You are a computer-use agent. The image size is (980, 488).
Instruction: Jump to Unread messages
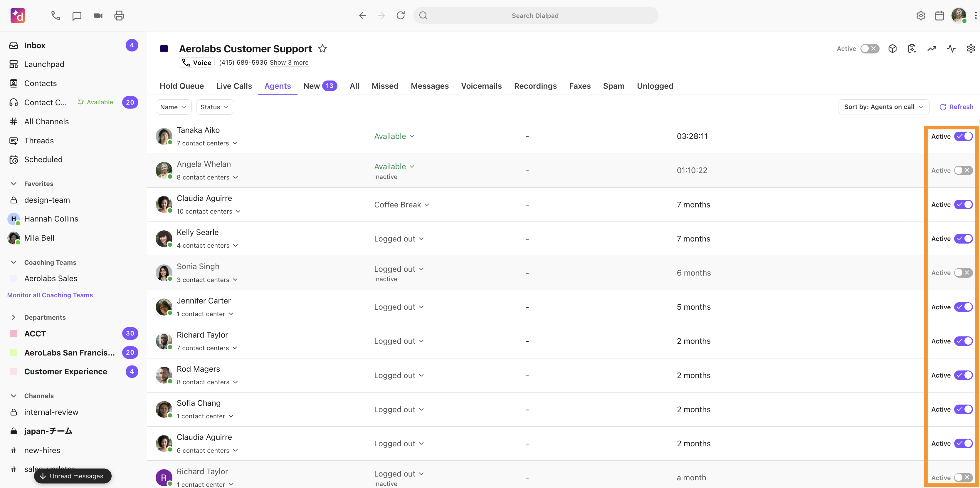pyautogui.click(x=73, y=476)
